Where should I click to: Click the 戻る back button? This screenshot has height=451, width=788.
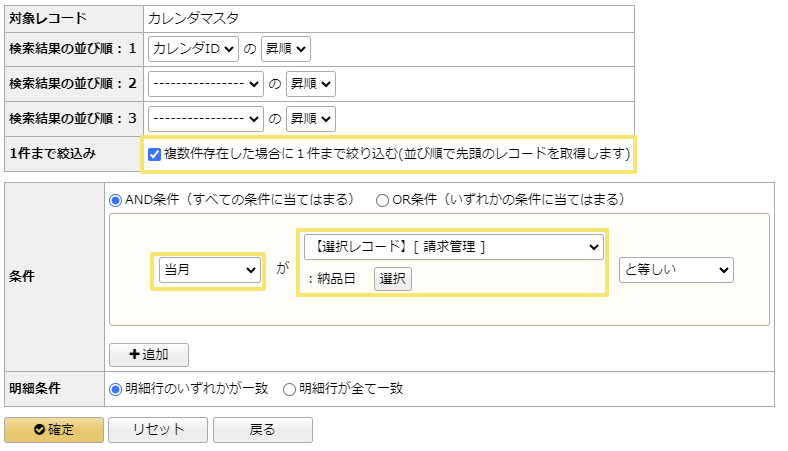coord(262,430)
